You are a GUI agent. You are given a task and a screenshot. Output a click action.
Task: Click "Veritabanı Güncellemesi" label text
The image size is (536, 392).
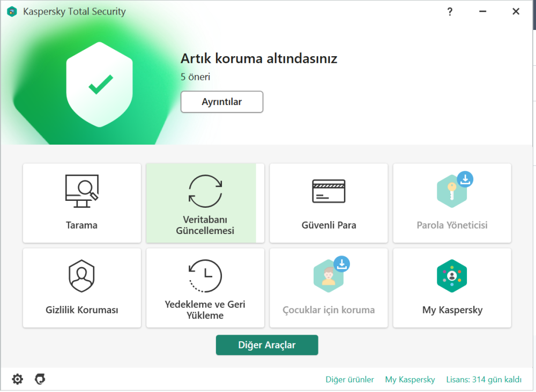(205, 225)
